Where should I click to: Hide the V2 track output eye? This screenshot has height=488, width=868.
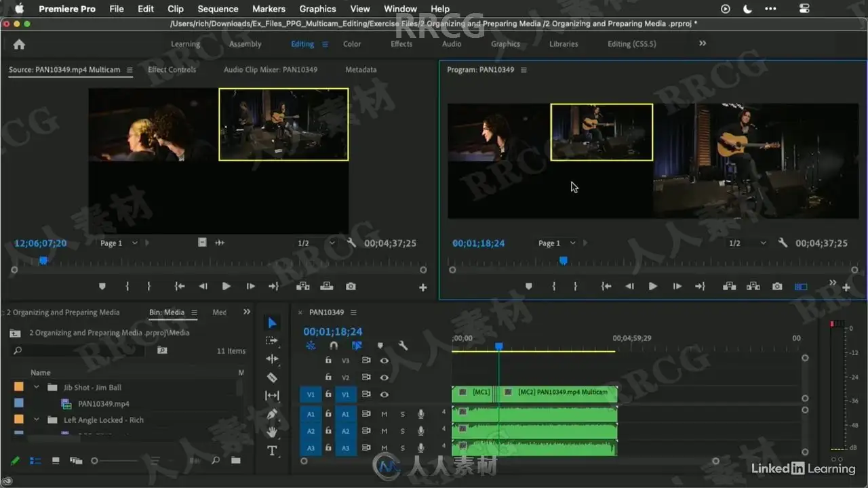pos(384,378)
